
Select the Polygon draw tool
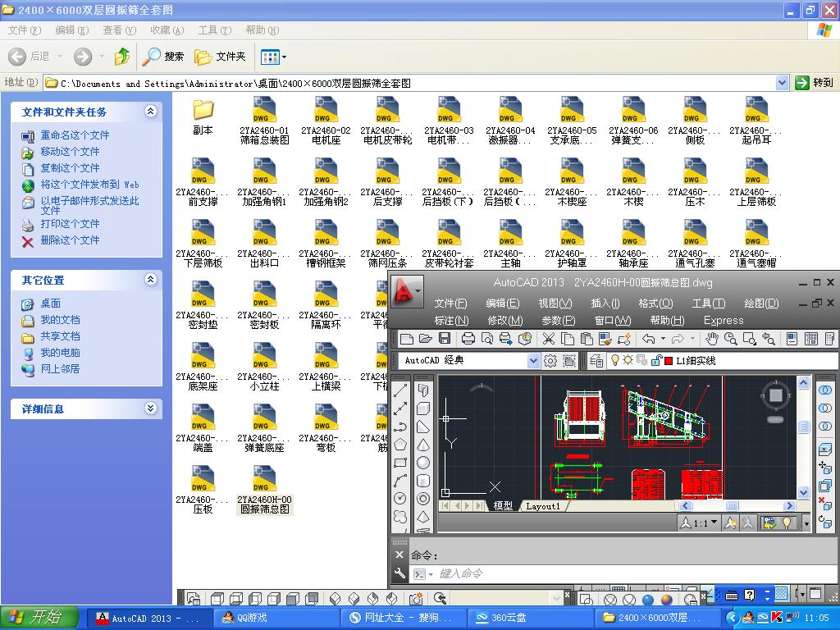400,445
